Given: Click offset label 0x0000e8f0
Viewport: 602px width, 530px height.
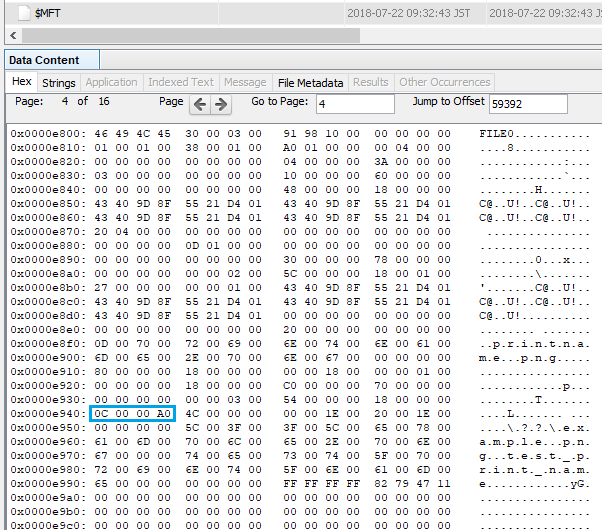Looking at the screenshot, I should pos(48,344).
